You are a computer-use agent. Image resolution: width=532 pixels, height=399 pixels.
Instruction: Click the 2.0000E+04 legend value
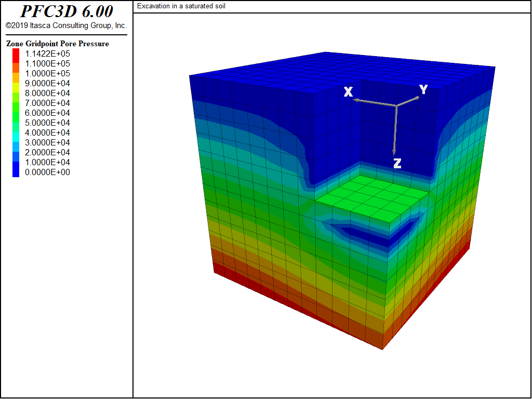(47, 152)
